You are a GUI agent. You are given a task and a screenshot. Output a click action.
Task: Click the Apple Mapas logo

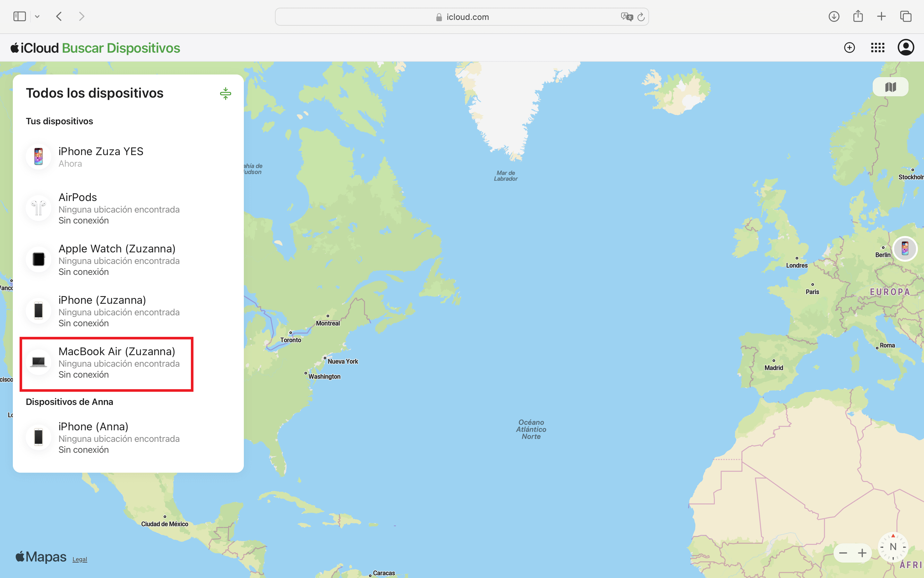coord(41,557)
